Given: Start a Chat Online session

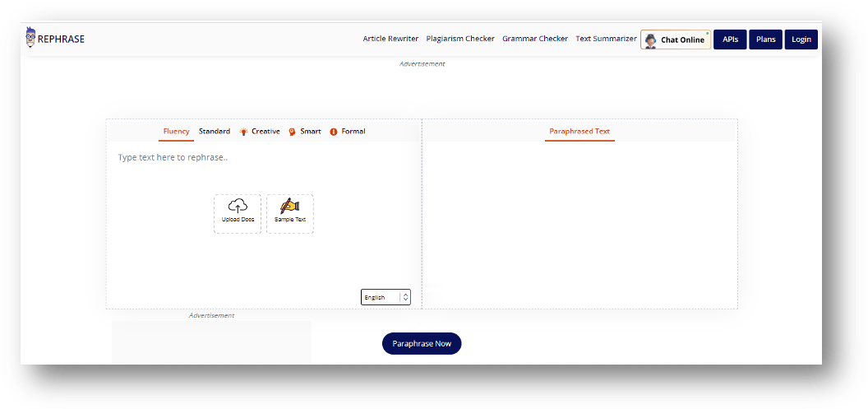Looking at the screenshot, I should click(676, 40).
